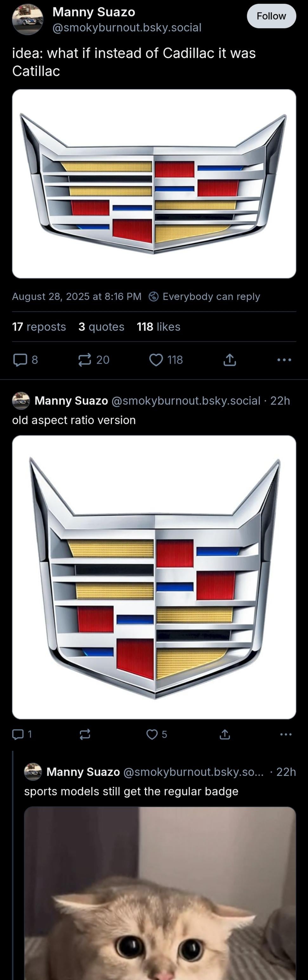The height and width of the screenshot is (980, 308).
Task: Like the old aspect ratio reply
Action: pyautogui.click(x=157, y=734)
